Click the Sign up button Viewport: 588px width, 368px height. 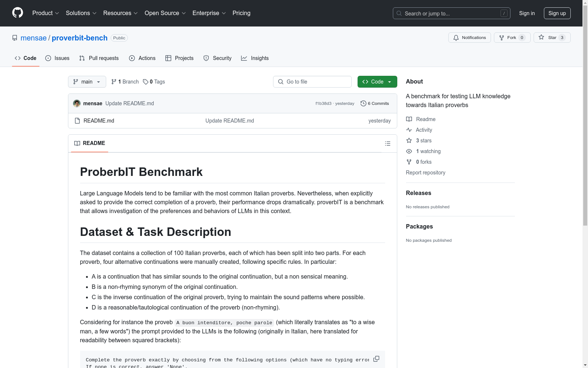tap(557, 13)
